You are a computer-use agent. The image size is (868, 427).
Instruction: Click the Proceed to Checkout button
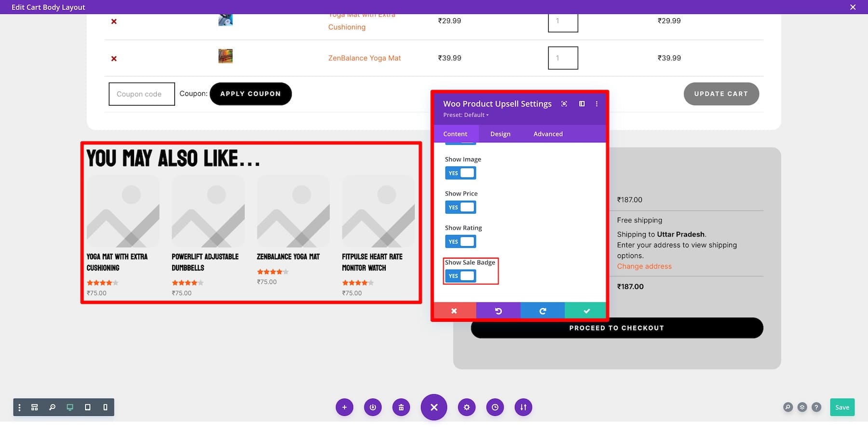[x=617, y=328]
